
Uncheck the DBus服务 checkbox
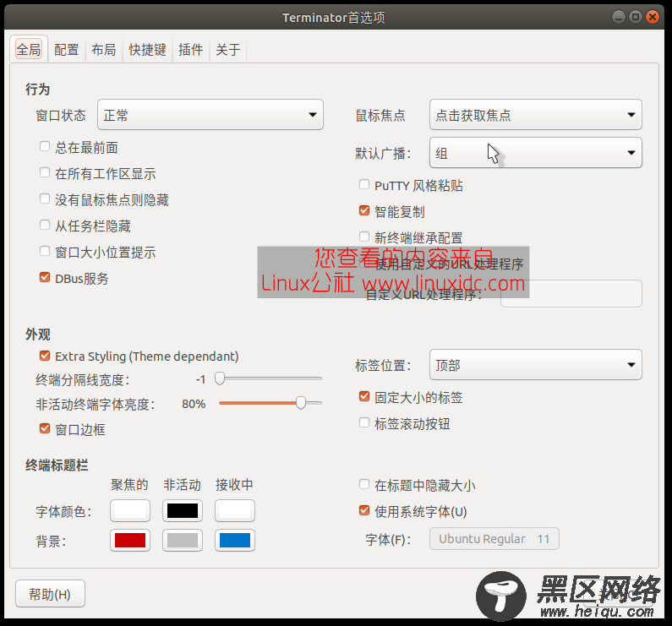pyautogui.click(x=45, y=277)
